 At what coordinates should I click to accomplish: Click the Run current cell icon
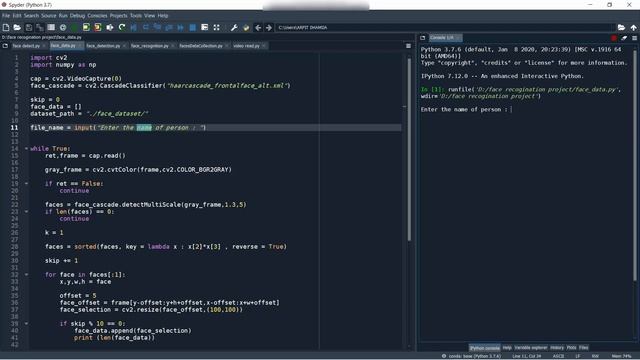click(86, 27)
